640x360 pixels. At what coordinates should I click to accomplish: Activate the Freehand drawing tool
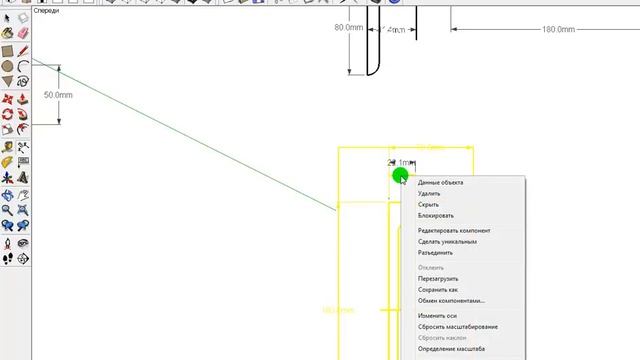pyautogui.click(x=23, y=81)
